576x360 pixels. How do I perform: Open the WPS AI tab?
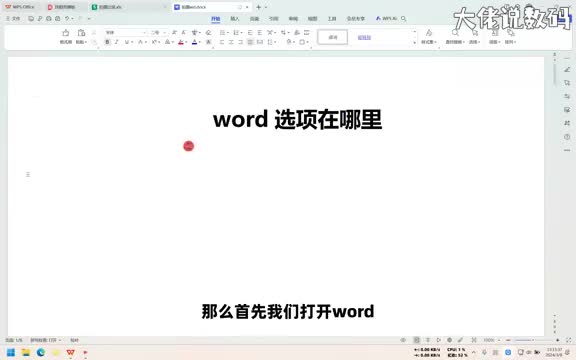(x=386, y=18)
